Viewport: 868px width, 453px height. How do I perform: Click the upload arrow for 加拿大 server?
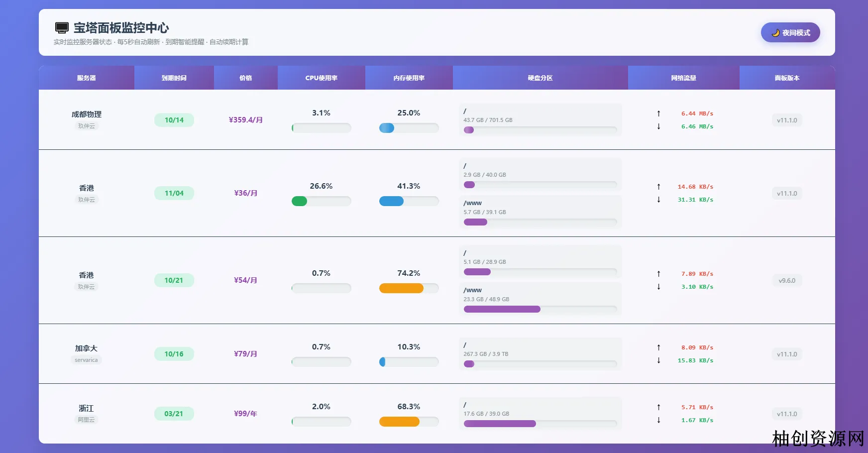(658, 347)
